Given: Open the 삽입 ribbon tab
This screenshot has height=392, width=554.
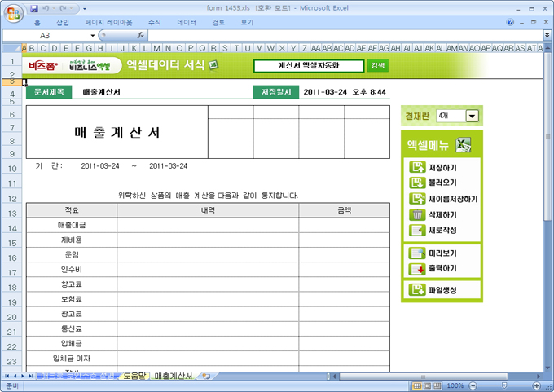Looking at the screenshot, I should 63,23.
